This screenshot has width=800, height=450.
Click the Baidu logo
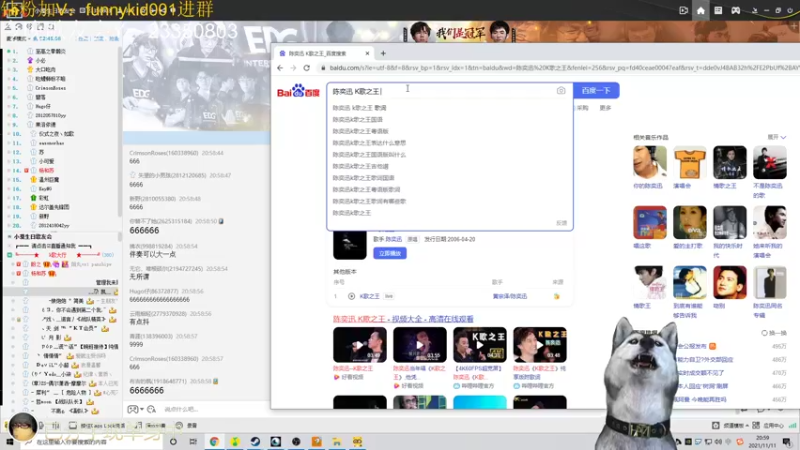[x=298, y=91]
